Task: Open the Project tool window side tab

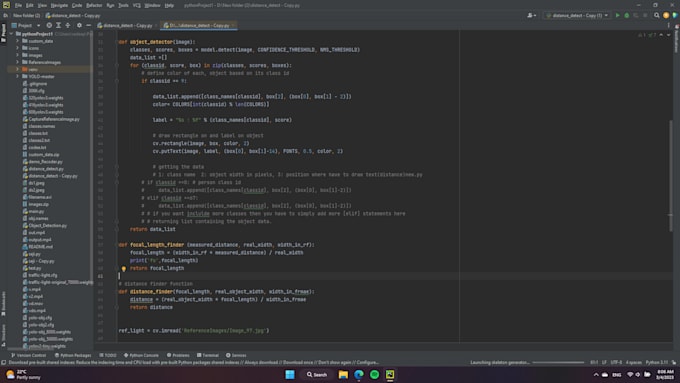Action: (x=3, y=33)
